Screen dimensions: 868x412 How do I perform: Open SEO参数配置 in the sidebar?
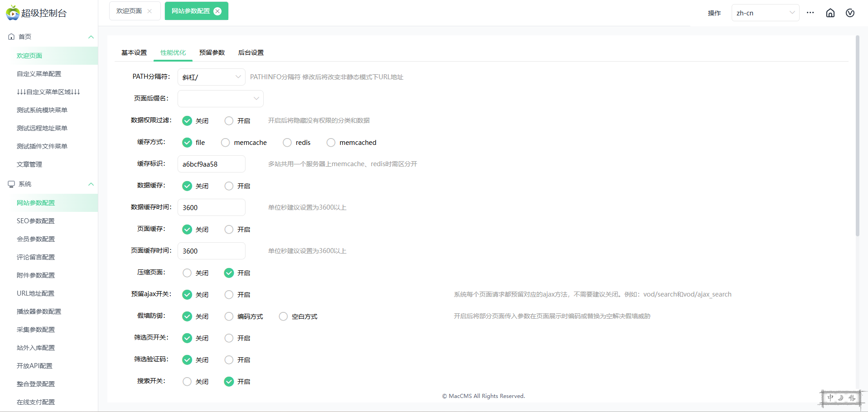(36, 221)
